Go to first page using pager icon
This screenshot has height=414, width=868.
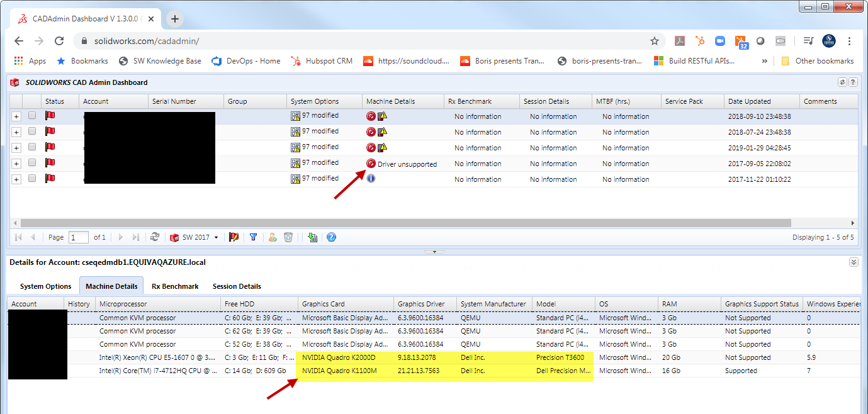click(19, 237)
